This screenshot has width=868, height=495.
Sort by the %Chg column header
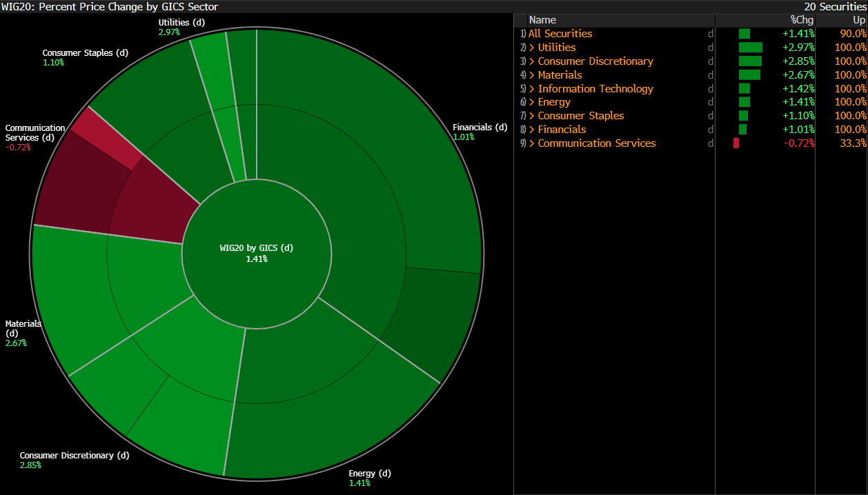(x=802, y=20)
